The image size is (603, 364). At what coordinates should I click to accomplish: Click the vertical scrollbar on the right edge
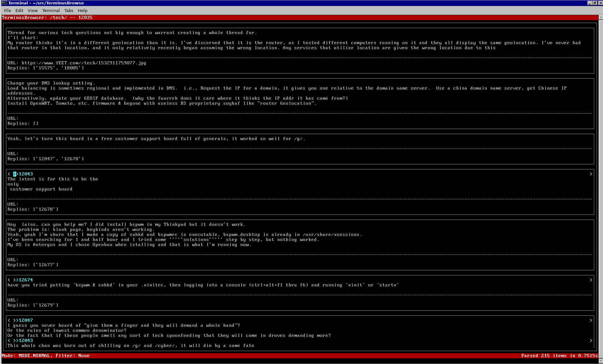click(601, 189)
